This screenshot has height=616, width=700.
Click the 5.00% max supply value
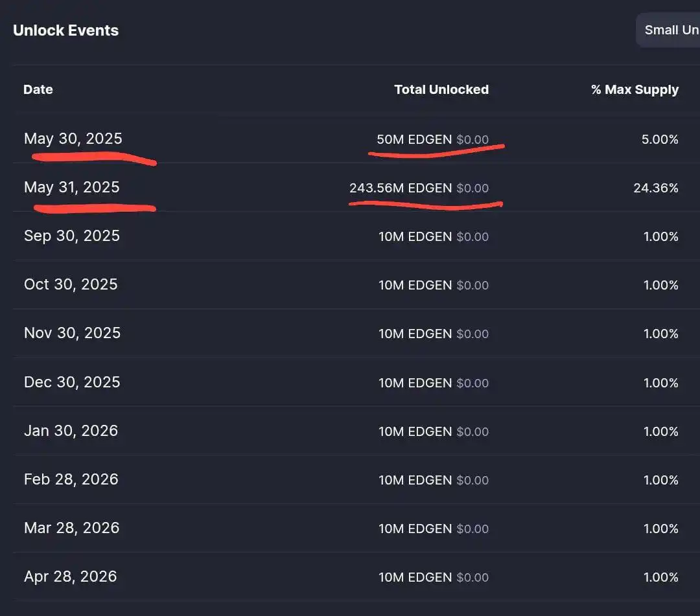[659, 139]
